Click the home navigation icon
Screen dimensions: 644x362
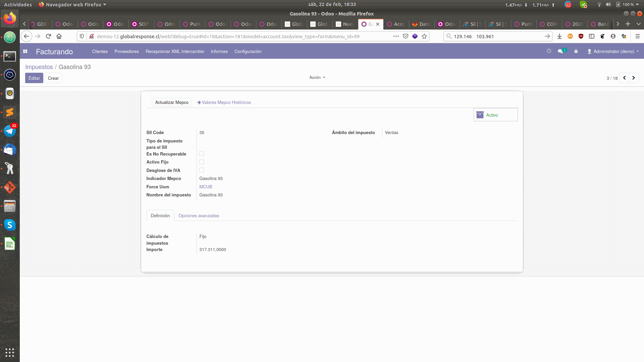[x=59, y=36]
